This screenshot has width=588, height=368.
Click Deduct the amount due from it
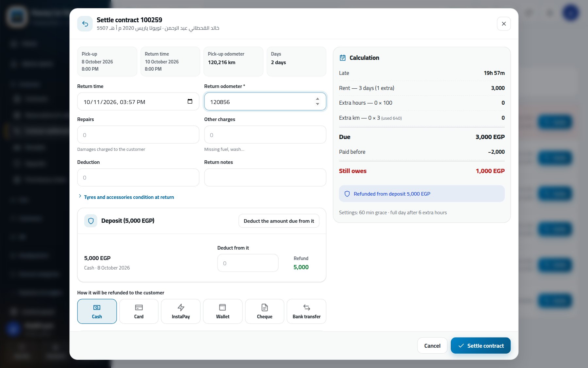pos(279,221)
